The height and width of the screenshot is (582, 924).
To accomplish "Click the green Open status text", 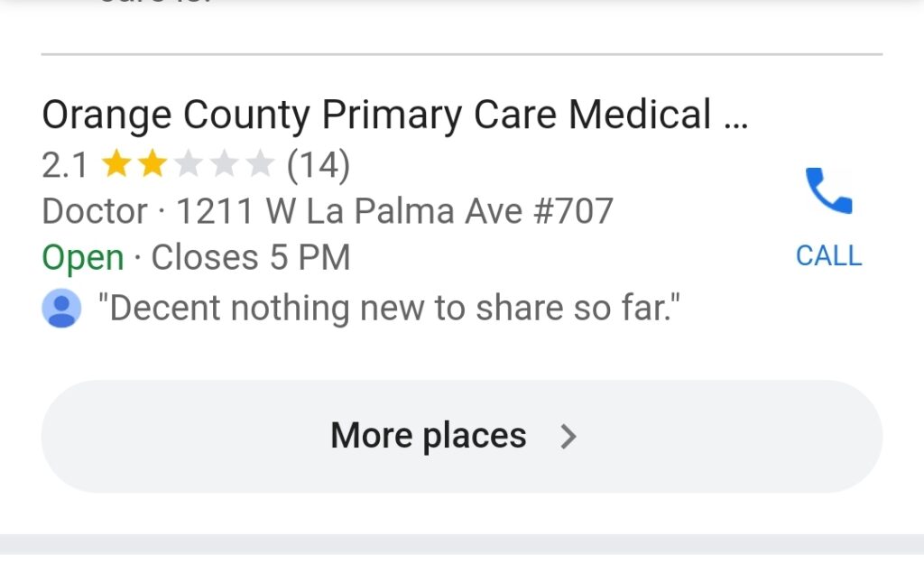I will coord(82,259).
